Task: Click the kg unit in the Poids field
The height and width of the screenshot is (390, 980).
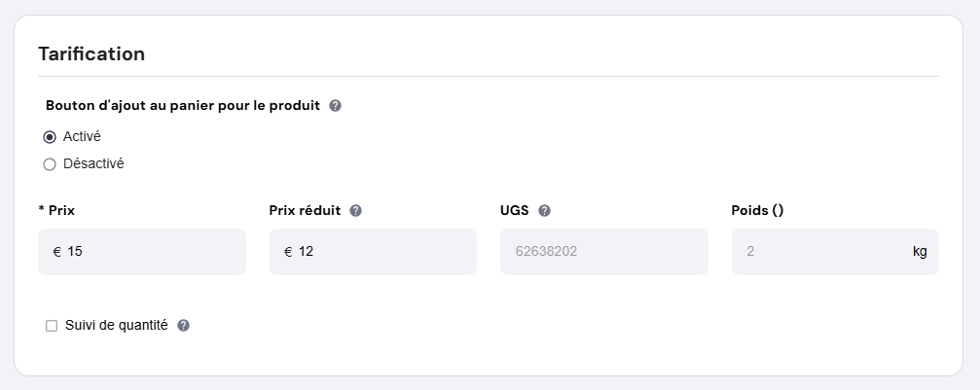Action: click(x=920, y=252)
